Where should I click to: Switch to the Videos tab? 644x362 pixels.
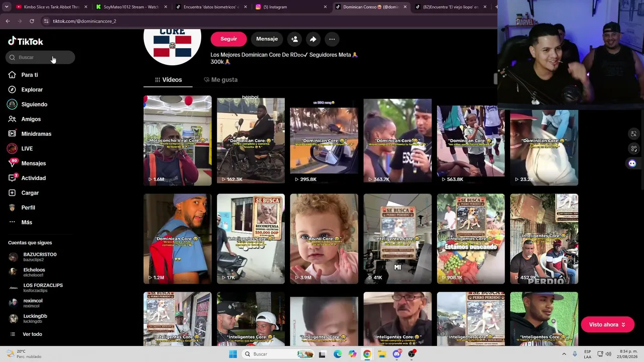pyautogui.click(x=168, y=79)
